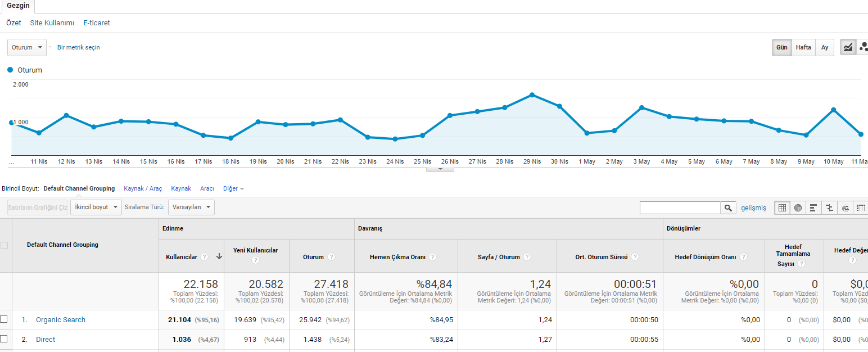Screen dimensions: 868x352
Task: Collapse the chart with handle below it
Action: [x=440, y=169]
